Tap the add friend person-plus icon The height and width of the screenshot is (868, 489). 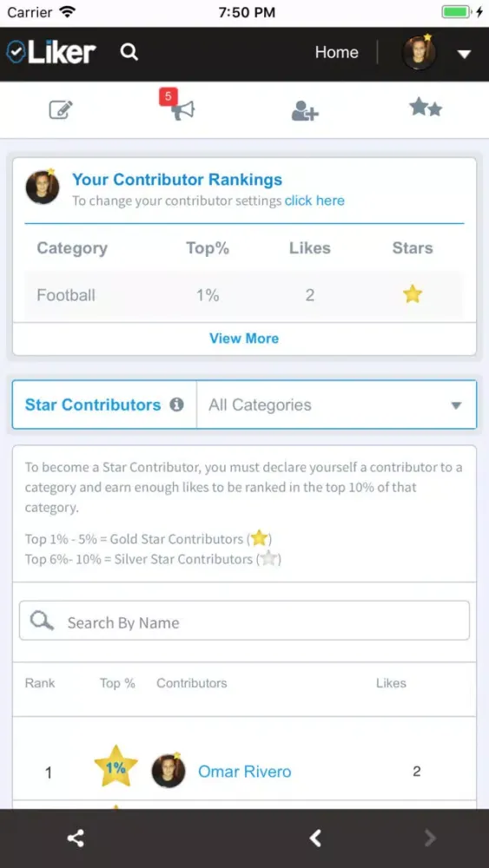pos(305,110)
